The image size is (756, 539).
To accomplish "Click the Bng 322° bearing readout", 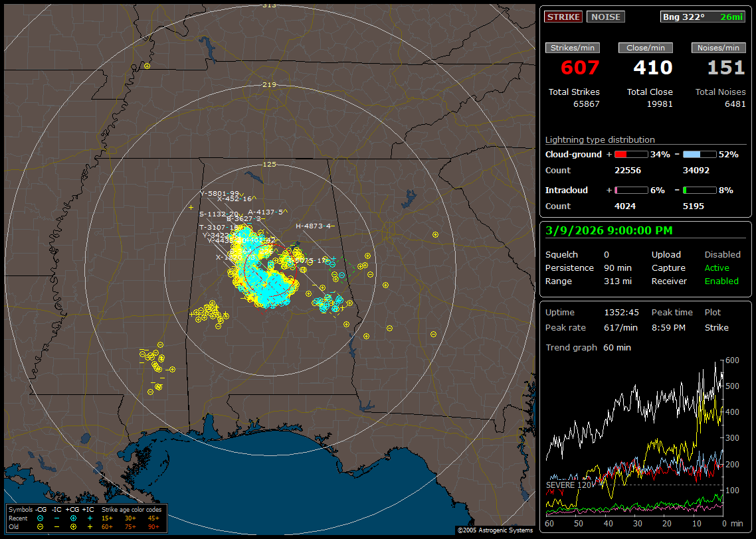I will (684, 17).
